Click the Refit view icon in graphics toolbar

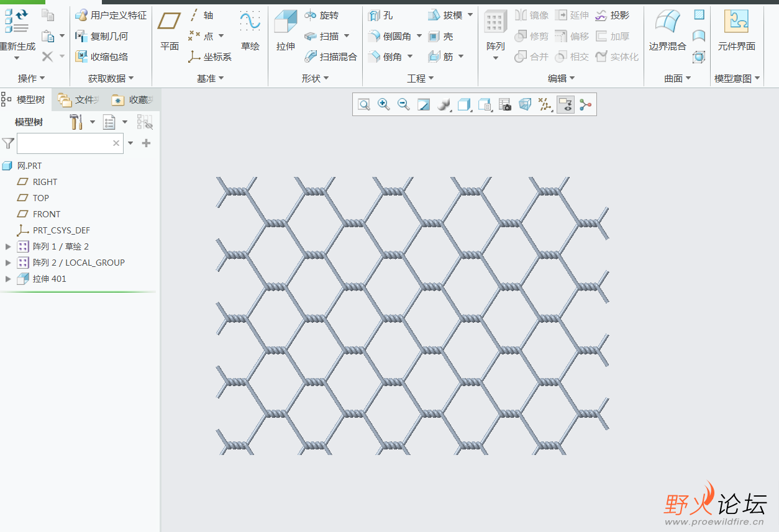coord(364,105)
